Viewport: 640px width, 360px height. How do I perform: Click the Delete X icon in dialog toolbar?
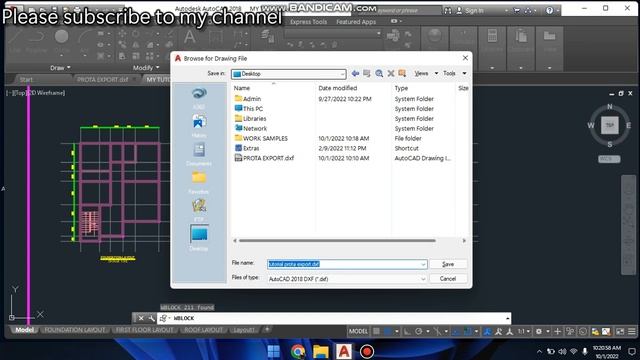(391, 73)
